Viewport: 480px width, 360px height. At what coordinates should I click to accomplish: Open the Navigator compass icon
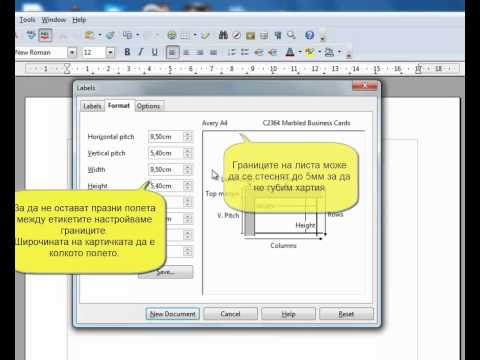[x=237, y=35]
